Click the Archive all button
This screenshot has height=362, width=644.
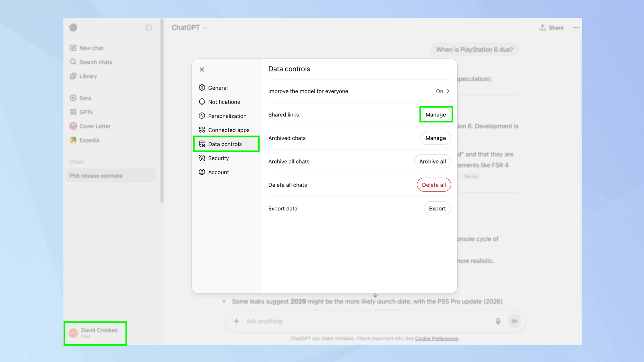click(432, 162)
